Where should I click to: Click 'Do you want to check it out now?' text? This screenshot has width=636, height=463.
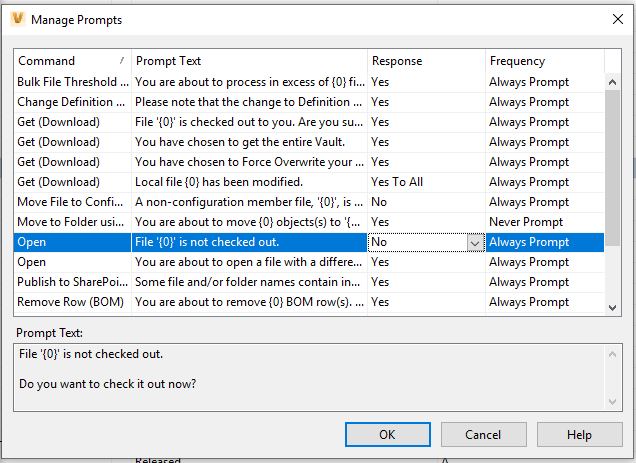(107, 384)
